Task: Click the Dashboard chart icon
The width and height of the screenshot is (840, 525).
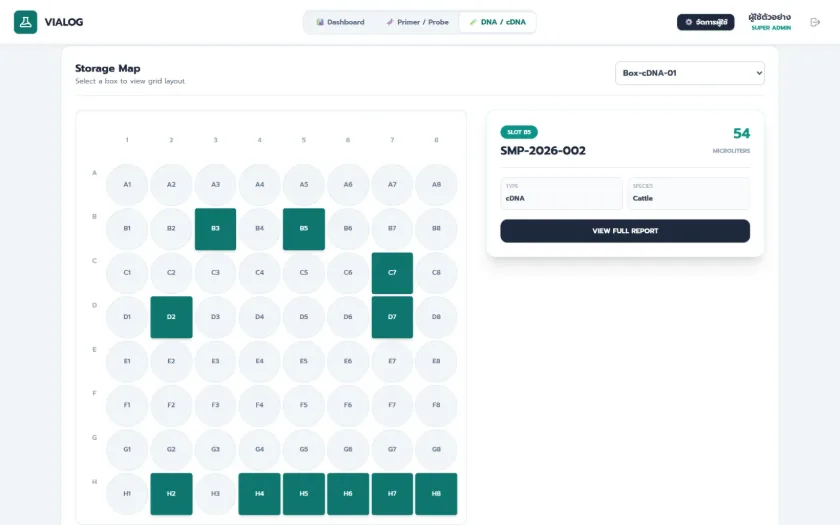Action: pos(320,22)
